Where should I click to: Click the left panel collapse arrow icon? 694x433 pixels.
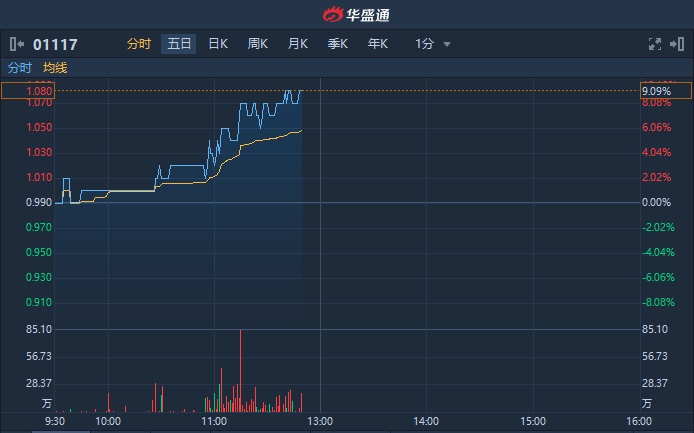click(x=15, y=44)
